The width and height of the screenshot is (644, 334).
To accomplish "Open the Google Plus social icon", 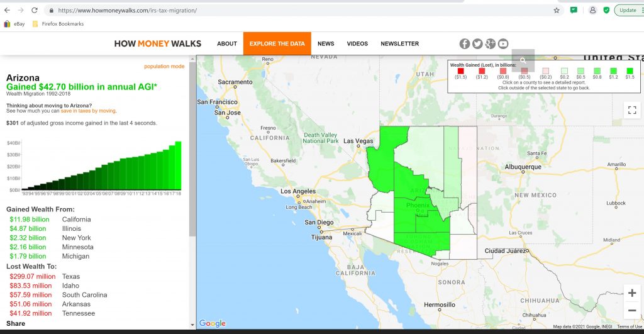I will point(490,43).
